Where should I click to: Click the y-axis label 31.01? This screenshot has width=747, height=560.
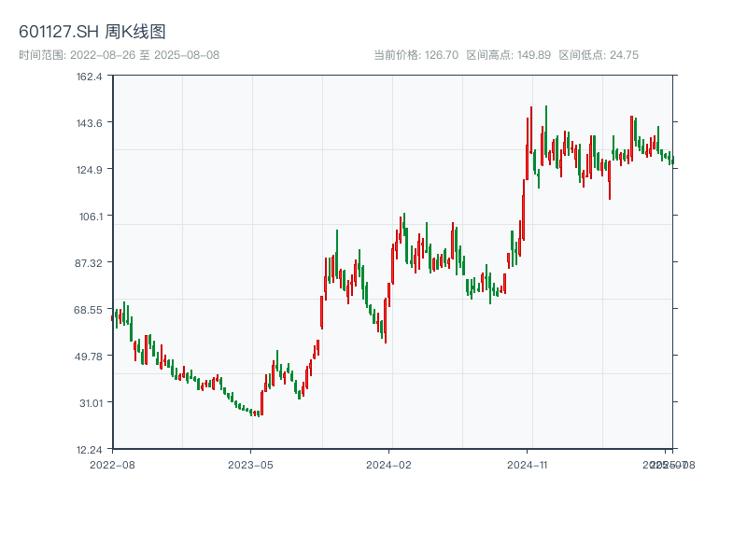(91, 403)
